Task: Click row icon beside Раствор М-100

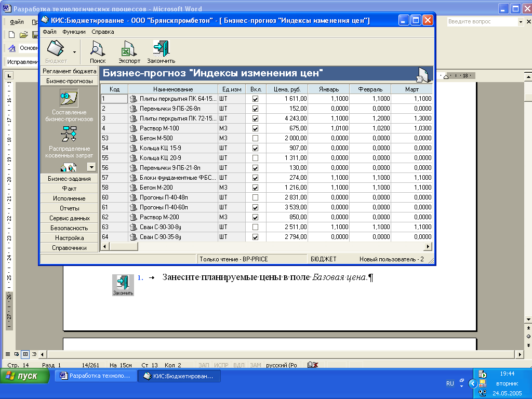Action: point(134,128)
